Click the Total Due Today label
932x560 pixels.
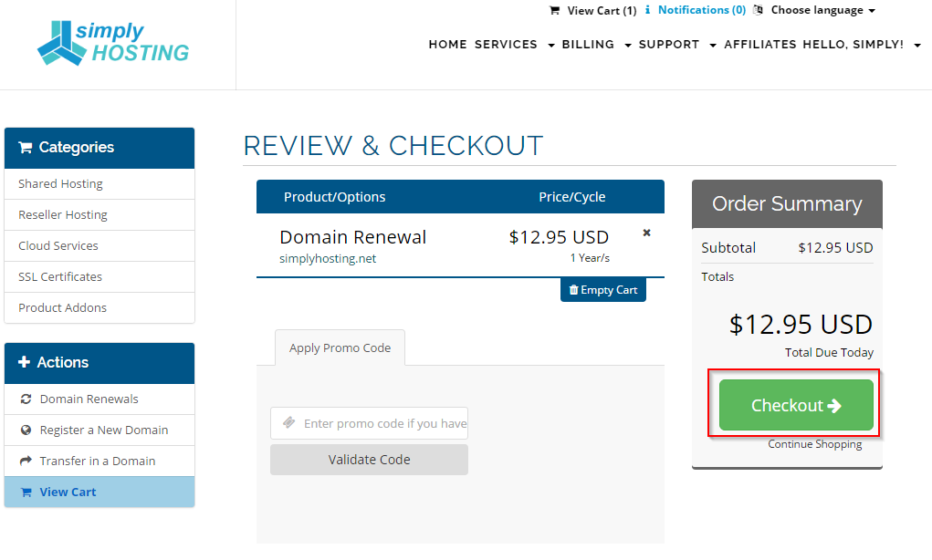829,353
